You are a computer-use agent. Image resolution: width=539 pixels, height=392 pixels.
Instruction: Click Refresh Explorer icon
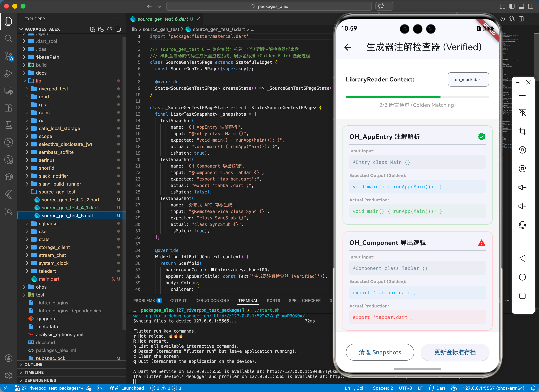[109, 29]
